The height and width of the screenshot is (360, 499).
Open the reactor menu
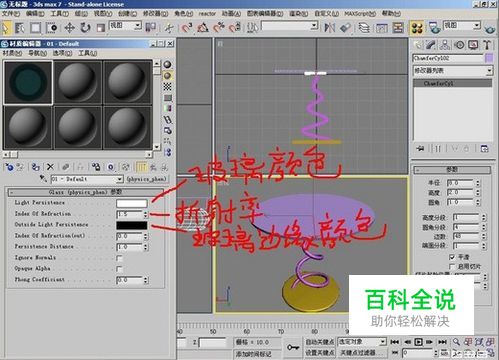click(207, 14)
